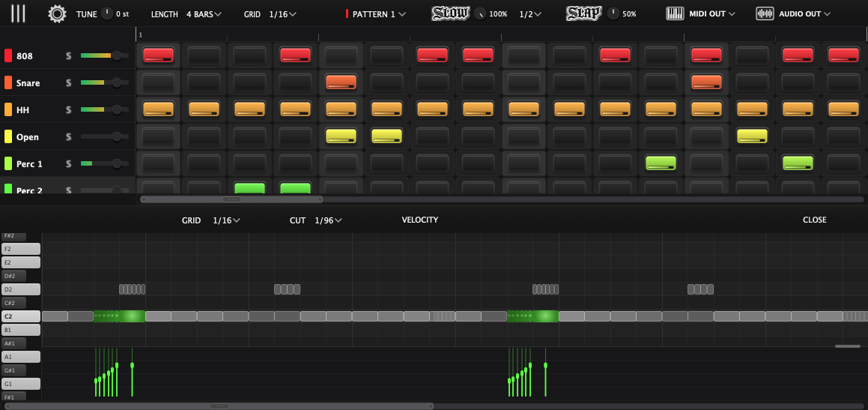Select the Open track name
Screen dimensions: 868x410
(28, 137)
